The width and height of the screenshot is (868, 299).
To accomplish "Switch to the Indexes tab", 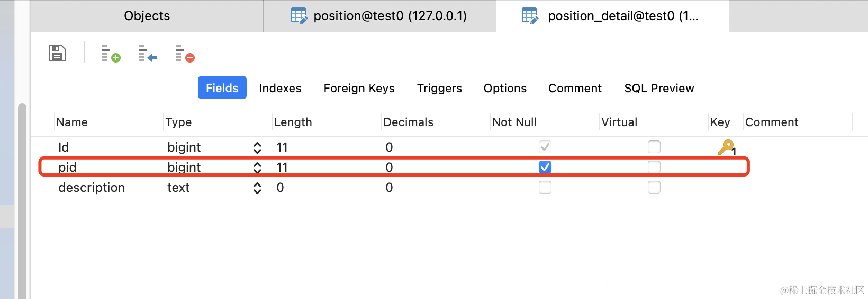I will point(280,88).
